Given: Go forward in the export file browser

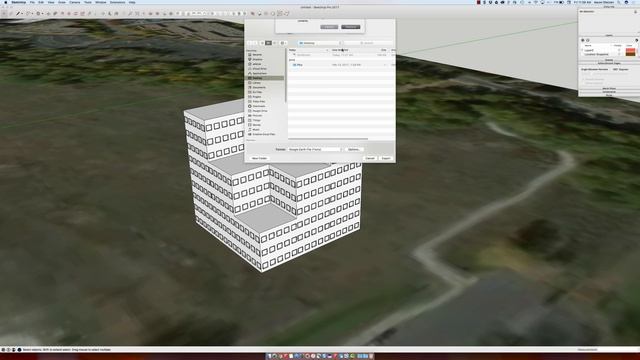Looking at the screenshot, I should click(256, 43).
